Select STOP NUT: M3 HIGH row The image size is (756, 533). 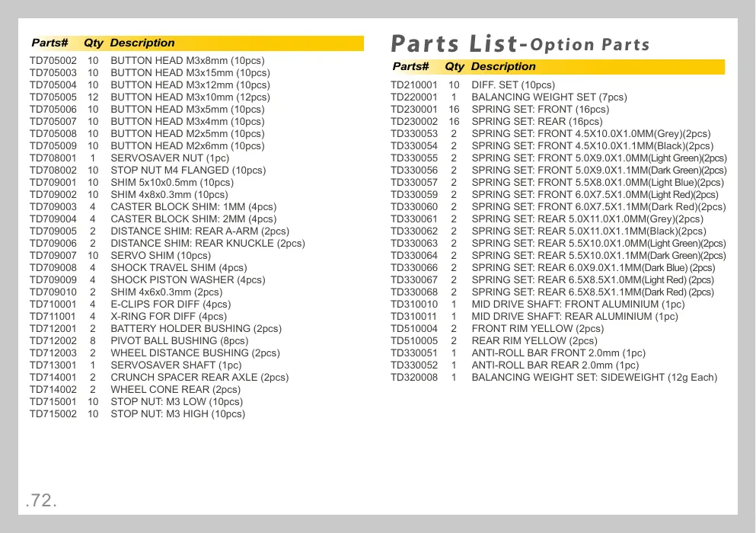137,414
